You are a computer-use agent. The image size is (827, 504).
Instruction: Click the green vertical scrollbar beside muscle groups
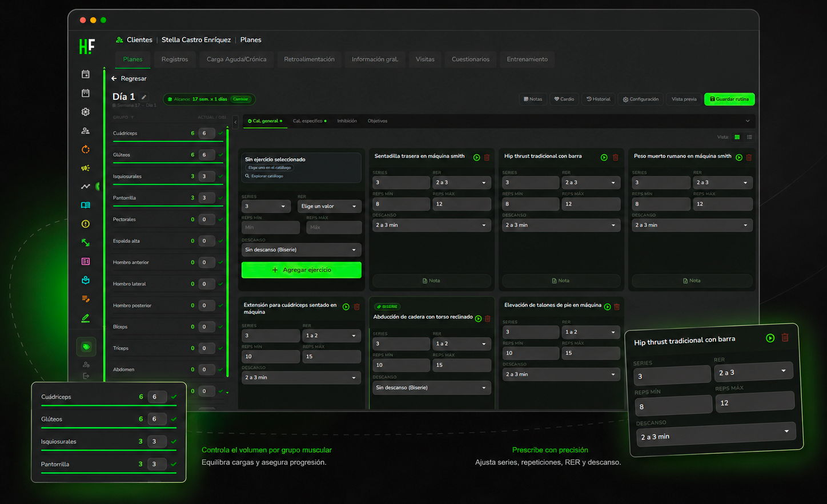pos(227,253)
